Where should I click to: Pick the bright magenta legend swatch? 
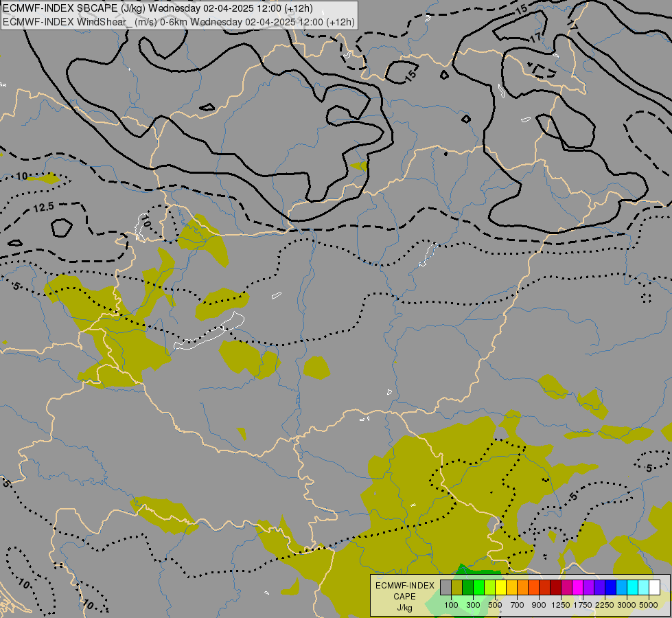pos(578,587)
